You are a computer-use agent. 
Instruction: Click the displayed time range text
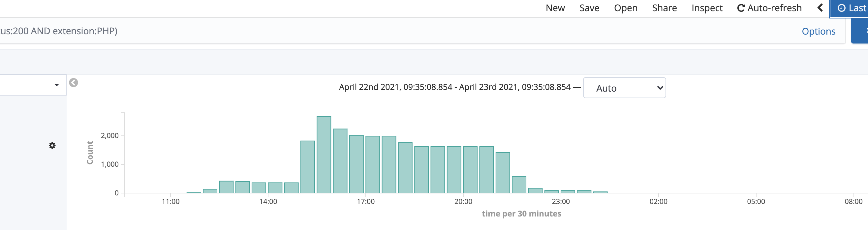(x=454, y=87)
